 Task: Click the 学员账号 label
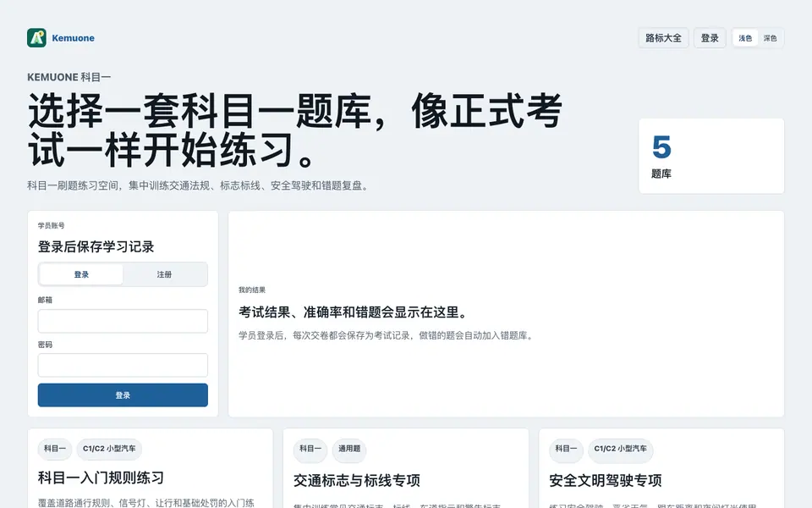click(52, 225)
